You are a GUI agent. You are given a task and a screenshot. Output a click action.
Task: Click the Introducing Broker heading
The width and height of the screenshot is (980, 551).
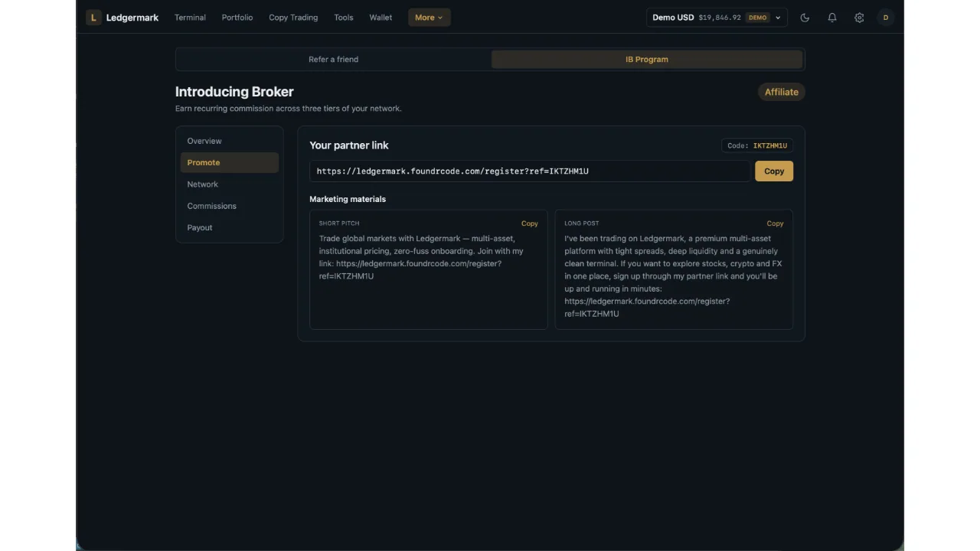tap(234, 92)
